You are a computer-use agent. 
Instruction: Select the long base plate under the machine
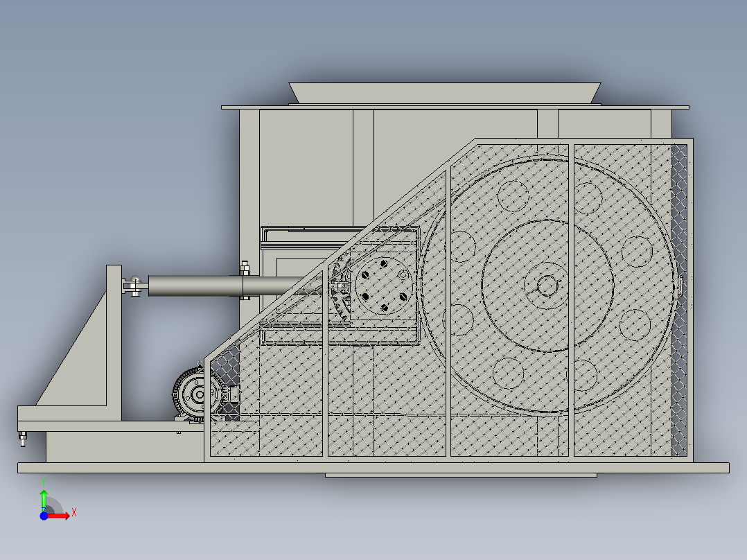(373, 468)
